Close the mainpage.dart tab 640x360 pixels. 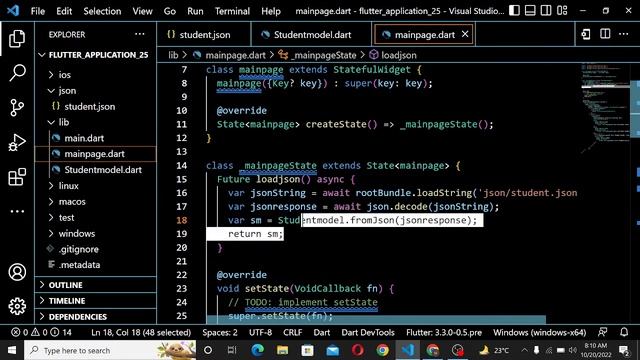(x=465, y=34)
